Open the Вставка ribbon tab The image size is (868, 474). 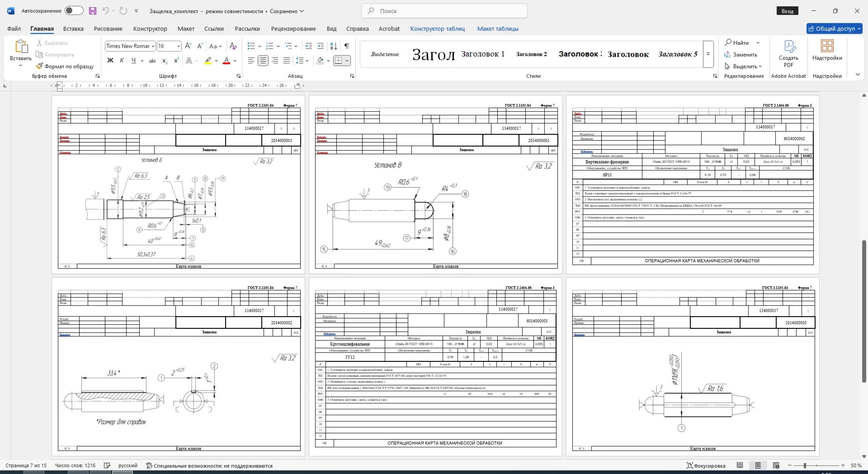point(73,28)
